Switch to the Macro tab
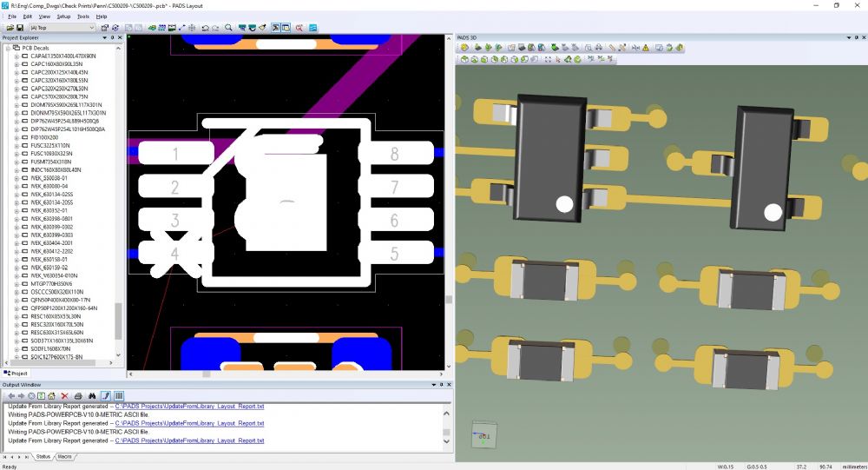This screenshot has width=868, height=470. point(64,457)
